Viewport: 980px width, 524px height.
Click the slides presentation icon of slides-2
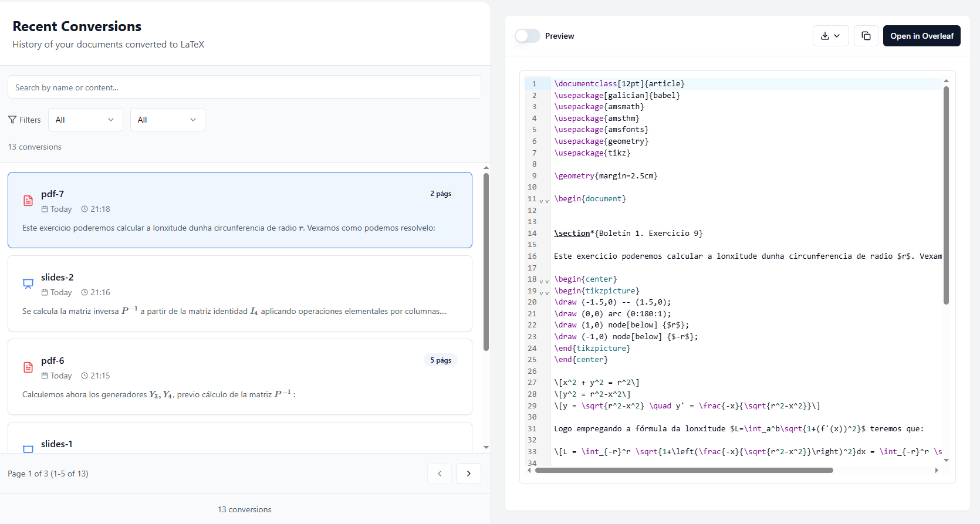pyautogui.click(x=28, y=284)
